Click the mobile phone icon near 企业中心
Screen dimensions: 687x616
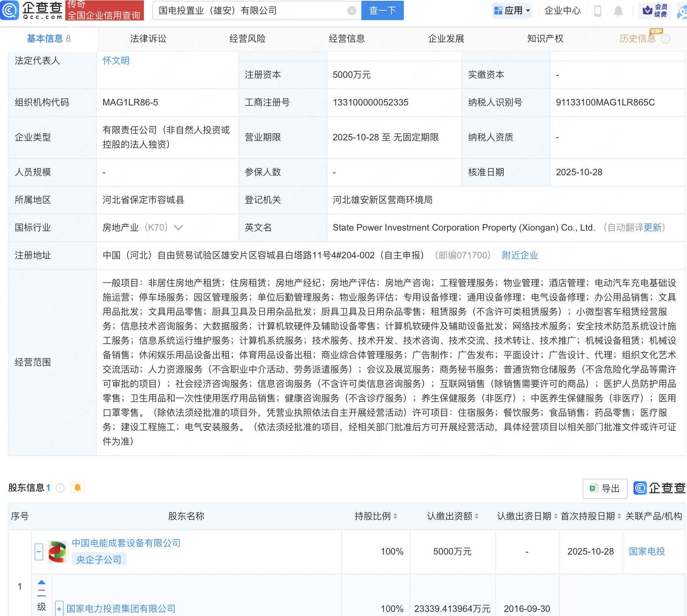(x=599, y=11)
